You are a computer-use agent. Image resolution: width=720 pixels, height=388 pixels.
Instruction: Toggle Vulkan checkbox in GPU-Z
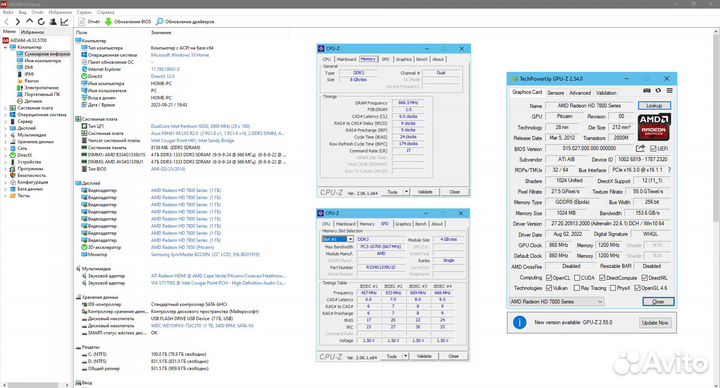coord(548,288)
